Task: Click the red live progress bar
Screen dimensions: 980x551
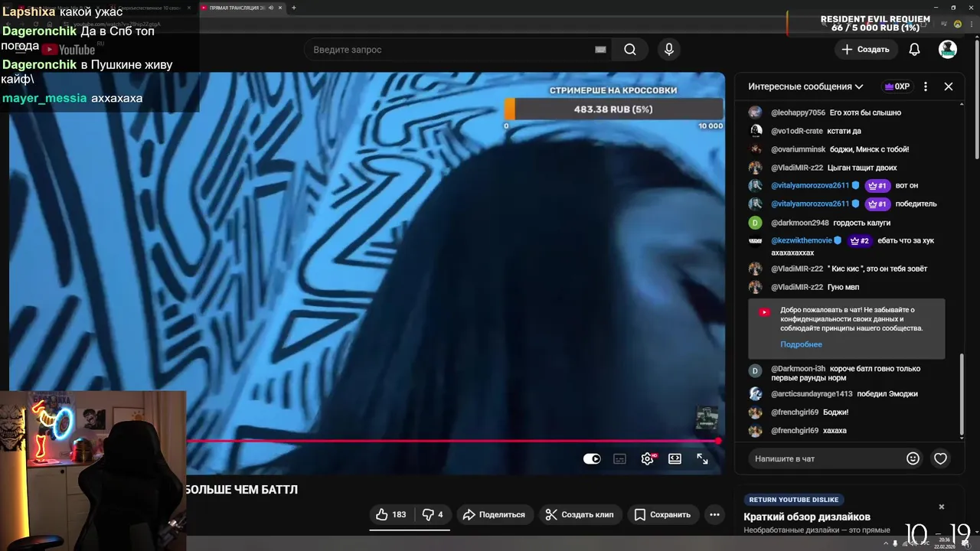Action: click(452, 441)
